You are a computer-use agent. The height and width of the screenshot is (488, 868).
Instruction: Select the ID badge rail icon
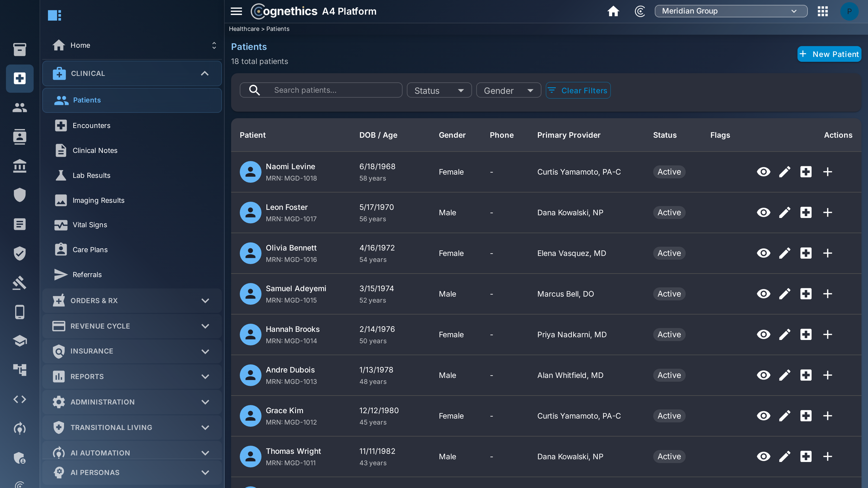[x=20, y=137]
